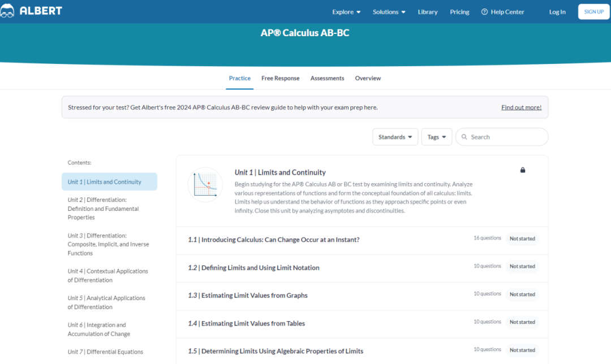Open the Tags filter dropdown

[x=436, y=137]
